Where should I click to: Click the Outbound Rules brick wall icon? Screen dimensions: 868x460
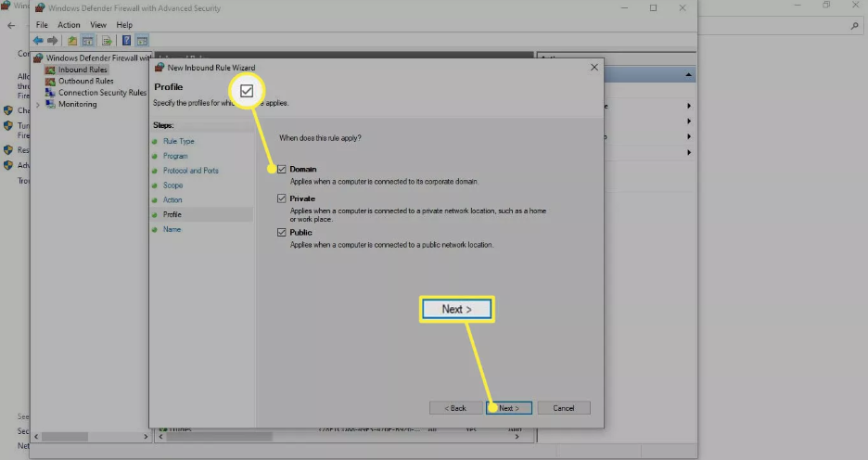tap(50, 82)
